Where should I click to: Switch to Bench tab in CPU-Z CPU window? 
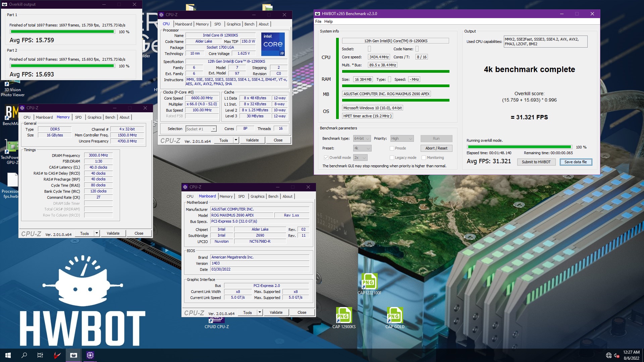[249, 24]
